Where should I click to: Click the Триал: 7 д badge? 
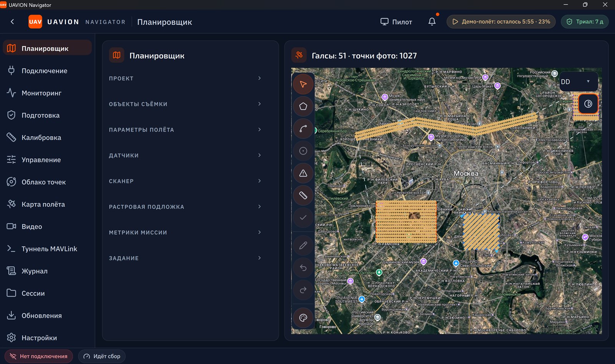[585, 22]
